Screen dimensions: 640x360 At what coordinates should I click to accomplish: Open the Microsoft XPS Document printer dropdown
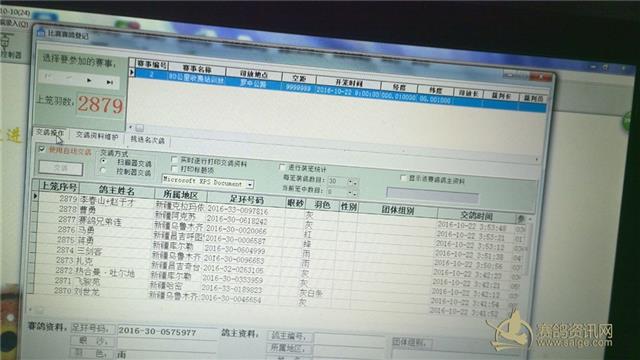[x=250, y=184]
